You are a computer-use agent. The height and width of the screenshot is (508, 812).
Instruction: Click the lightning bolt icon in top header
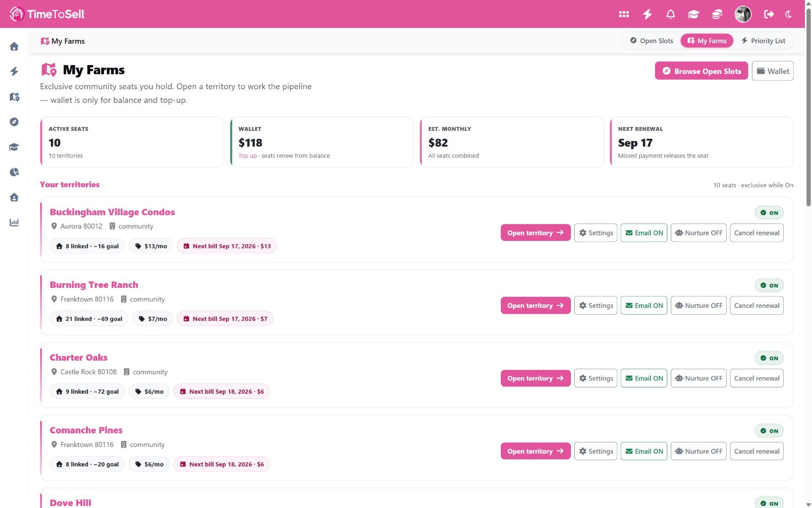647,14
